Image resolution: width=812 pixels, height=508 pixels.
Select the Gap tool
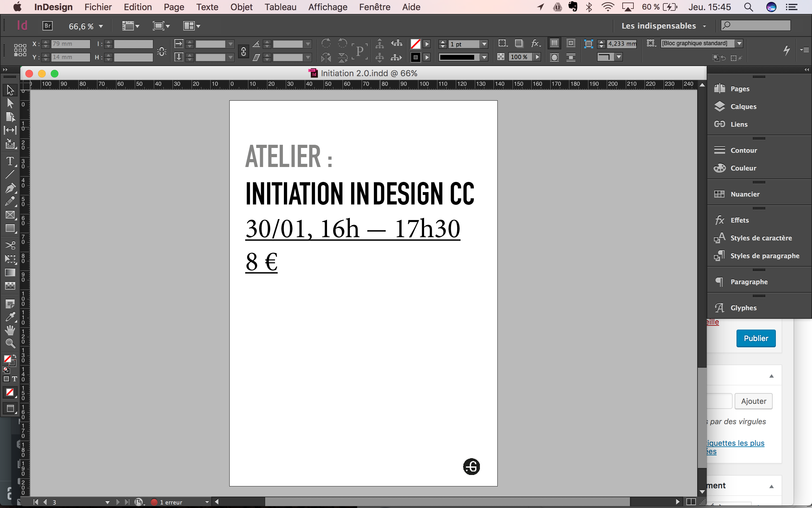10,130
